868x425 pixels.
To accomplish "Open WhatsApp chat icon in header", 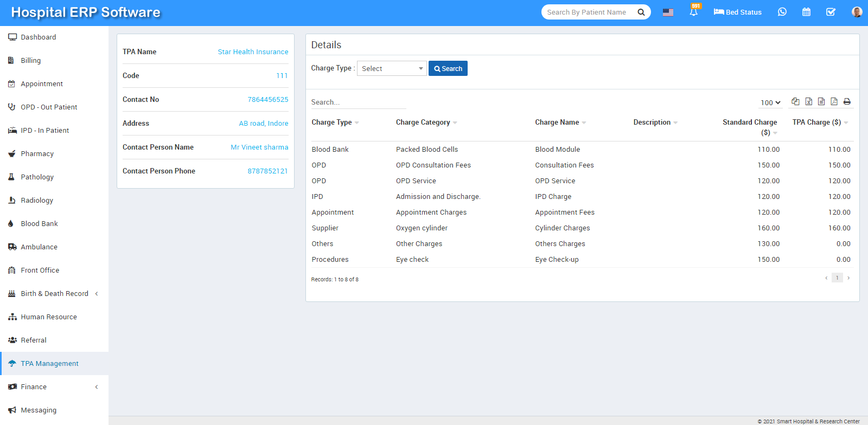I will click(x=782, y=12).
